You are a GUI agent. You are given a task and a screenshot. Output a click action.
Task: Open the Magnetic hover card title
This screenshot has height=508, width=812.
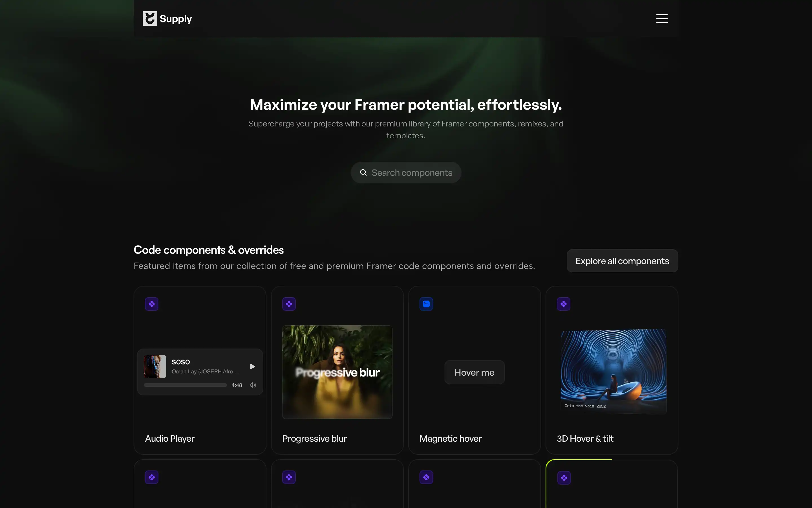[451, 439]
